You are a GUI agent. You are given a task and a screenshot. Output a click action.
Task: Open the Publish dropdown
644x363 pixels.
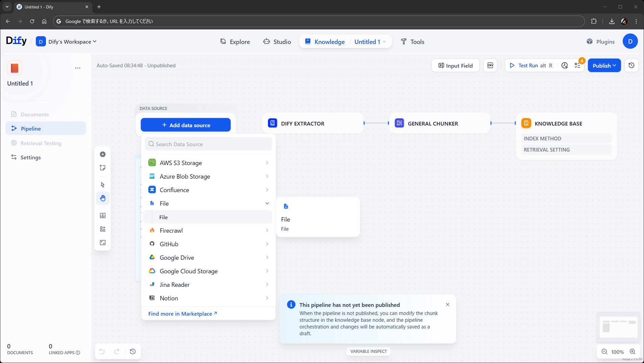604,66
